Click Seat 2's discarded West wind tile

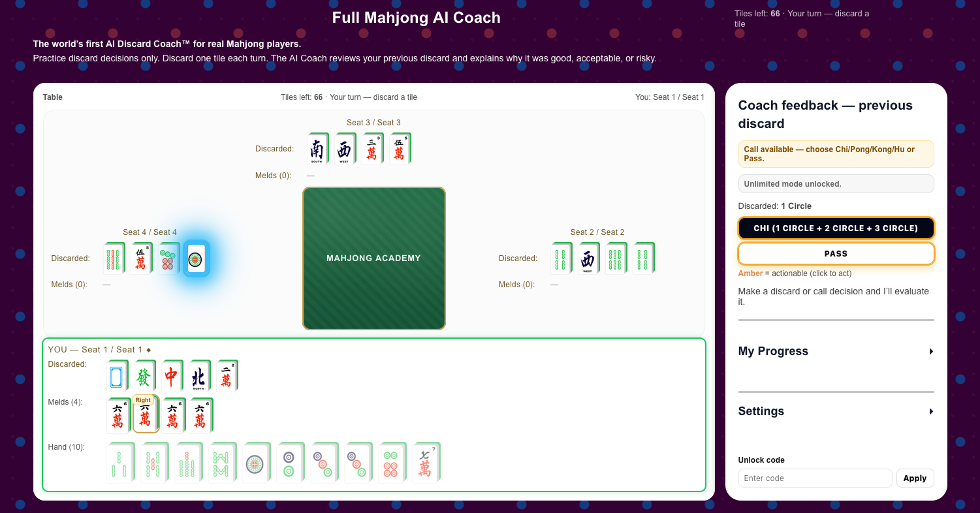point(589,258)
